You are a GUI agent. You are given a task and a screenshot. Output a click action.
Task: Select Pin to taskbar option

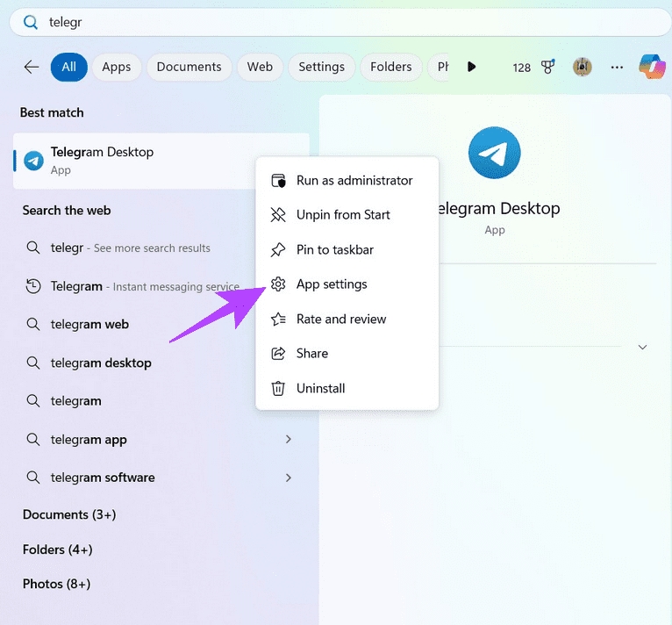point(334,249)
